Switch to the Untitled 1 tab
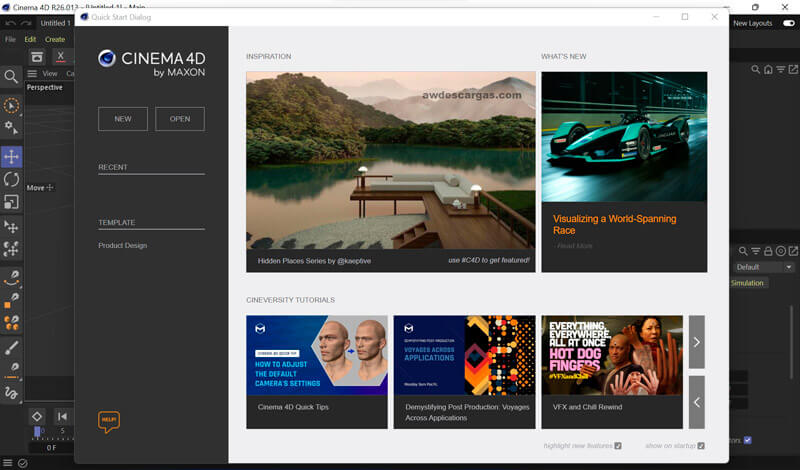The image size is (800, 470). coord(55,23)
